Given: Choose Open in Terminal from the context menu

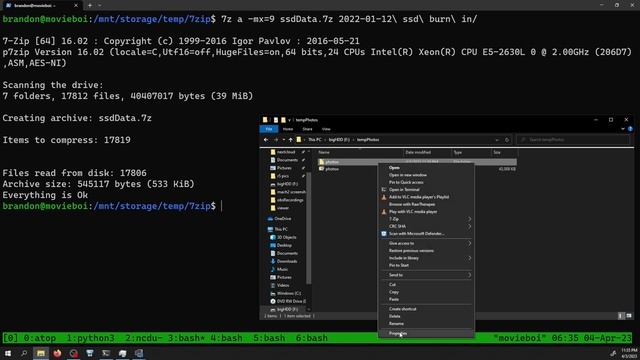Looking at the screenshot, I should click(x=404, y=189).
